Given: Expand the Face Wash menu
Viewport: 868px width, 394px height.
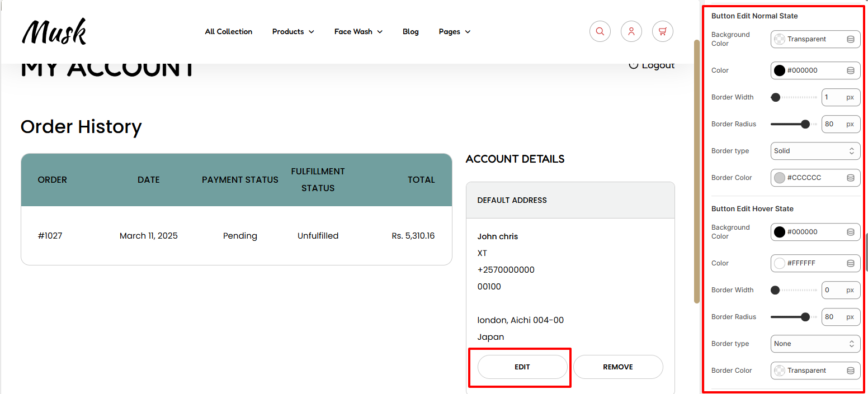Looking at the screenshot, I should pyautogui.click(x=358, y=32).
